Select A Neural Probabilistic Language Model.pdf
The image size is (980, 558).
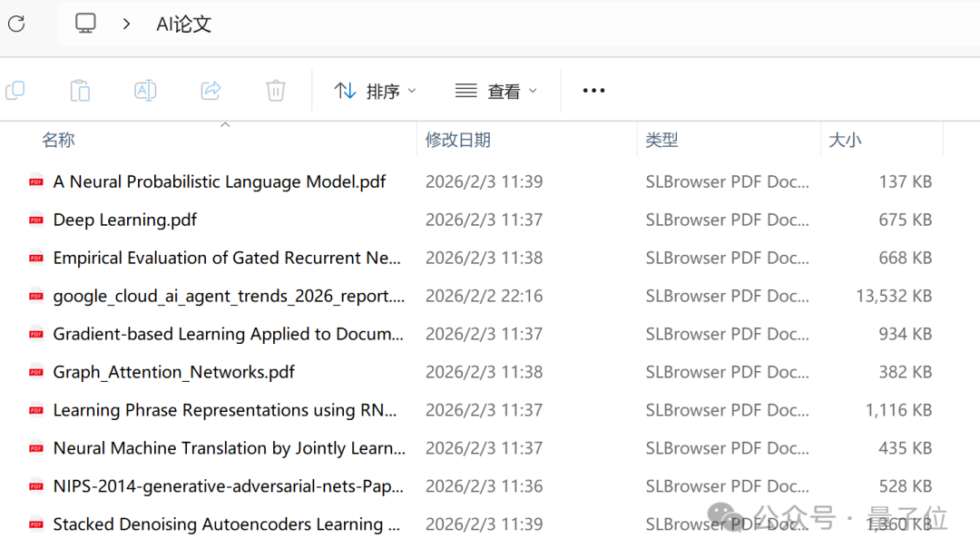(220, 181)
